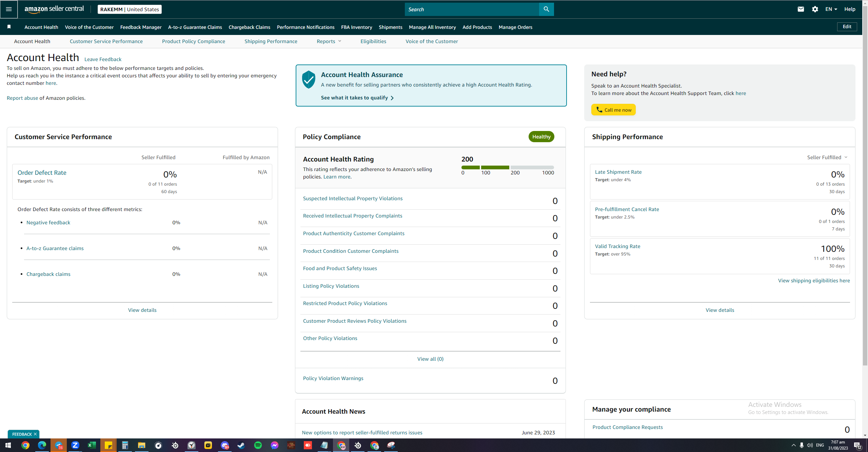This screenshot has height=452, width=868.
Task: Open Snipping Tool from the taskbar
Action: (391, 445)
